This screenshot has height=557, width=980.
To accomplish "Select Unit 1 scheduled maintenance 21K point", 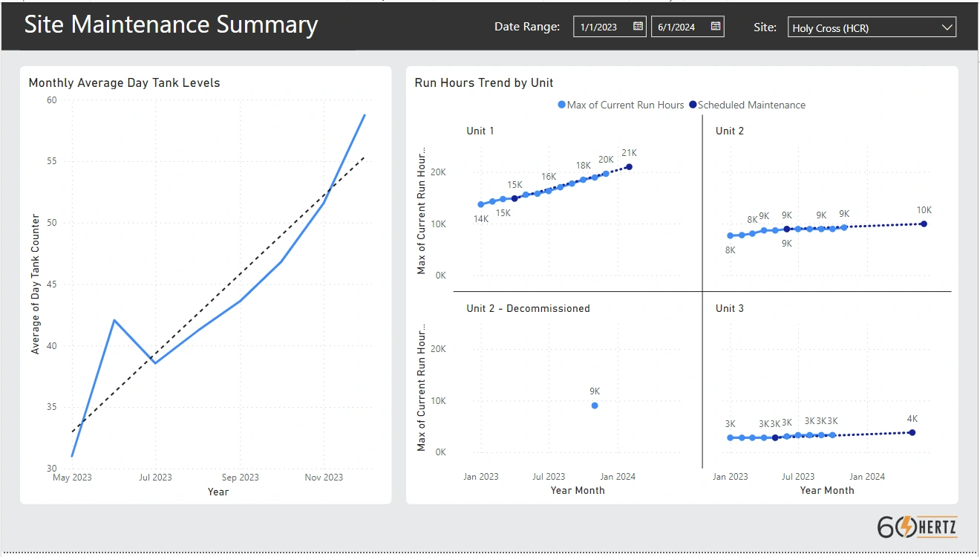I will pyautogui.click(x=629, y=167).
